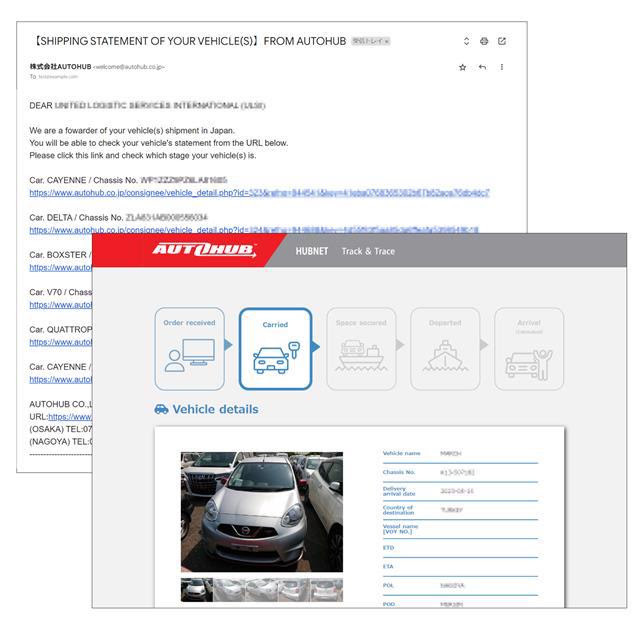Click the Country of destination label
Screen dimensions: 640x619
tap(398, 510)
